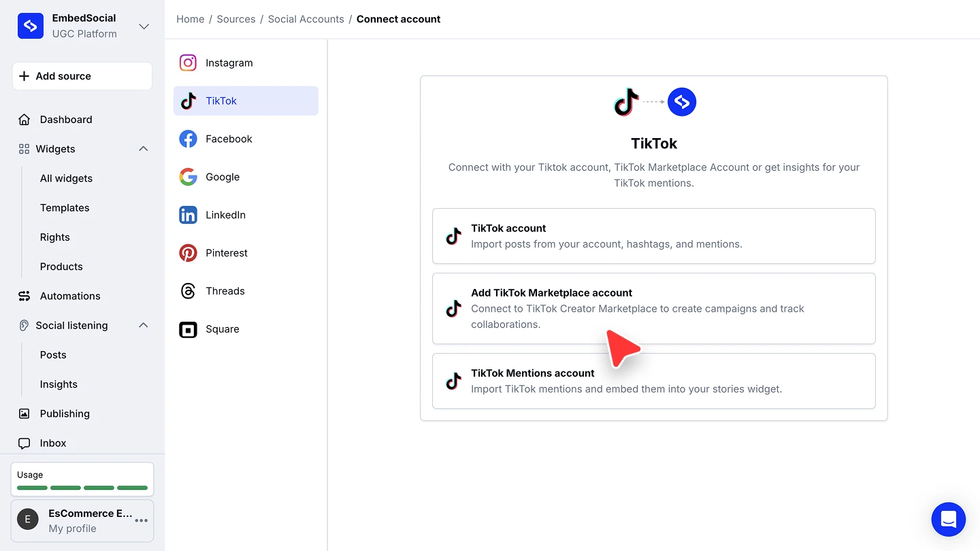Select the Pinterest text label

227,253
